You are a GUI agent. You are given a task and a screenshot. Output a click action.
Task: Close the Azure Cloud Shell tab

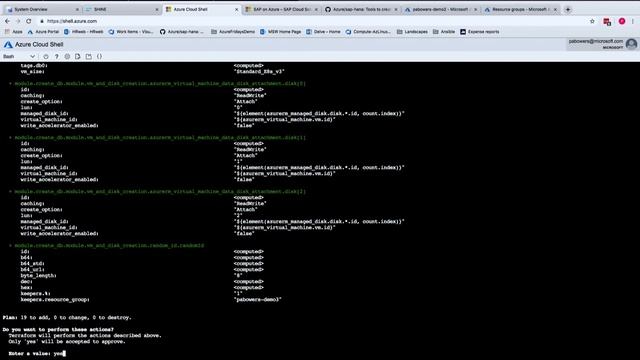point(236,9)
